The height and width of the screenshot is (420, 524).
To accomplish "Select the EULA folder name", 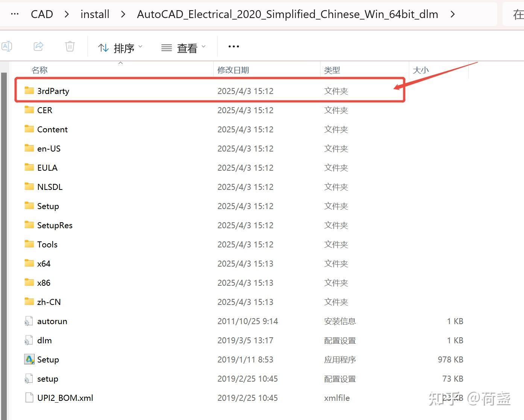I will click(x=47, y=168).
